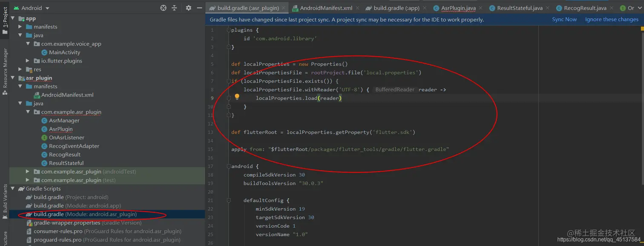This screenshot has width=644, height=246.
Task: Collapse the app module node
Action: pos(12,18)
